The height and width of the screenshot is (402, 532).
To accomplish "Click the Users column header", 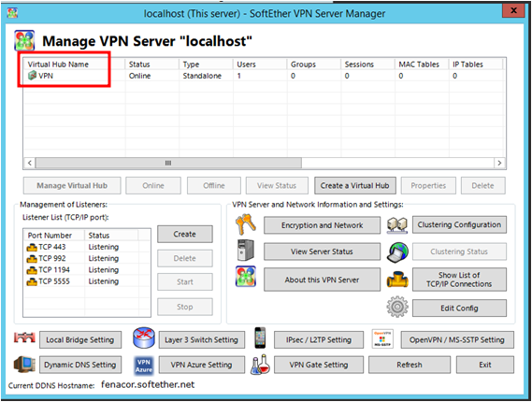I will coord(260,65).
